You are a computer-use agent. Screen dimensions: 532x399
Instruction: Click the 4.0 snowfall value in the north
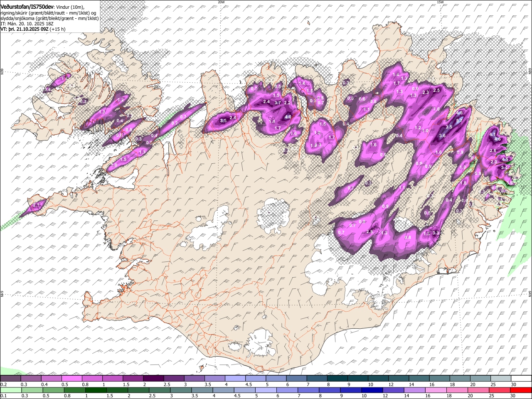[288, 117]
